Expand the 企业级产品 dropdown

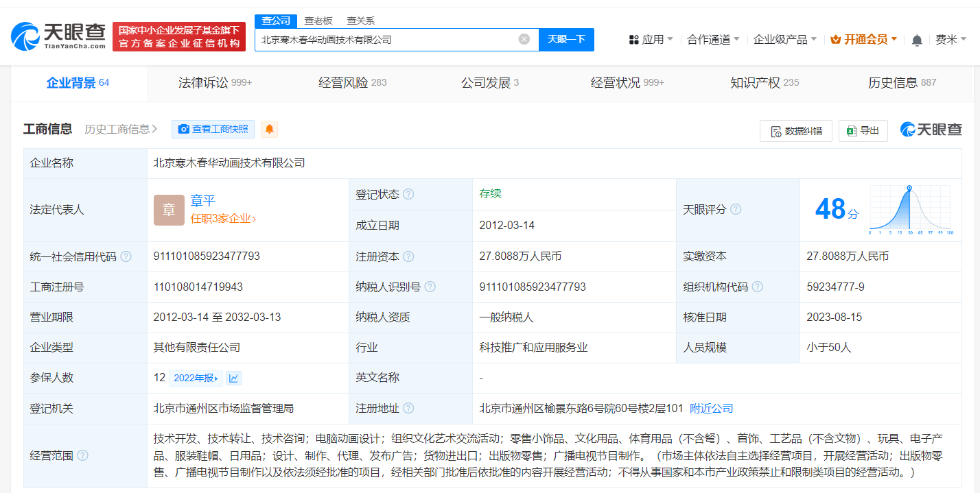784,39
